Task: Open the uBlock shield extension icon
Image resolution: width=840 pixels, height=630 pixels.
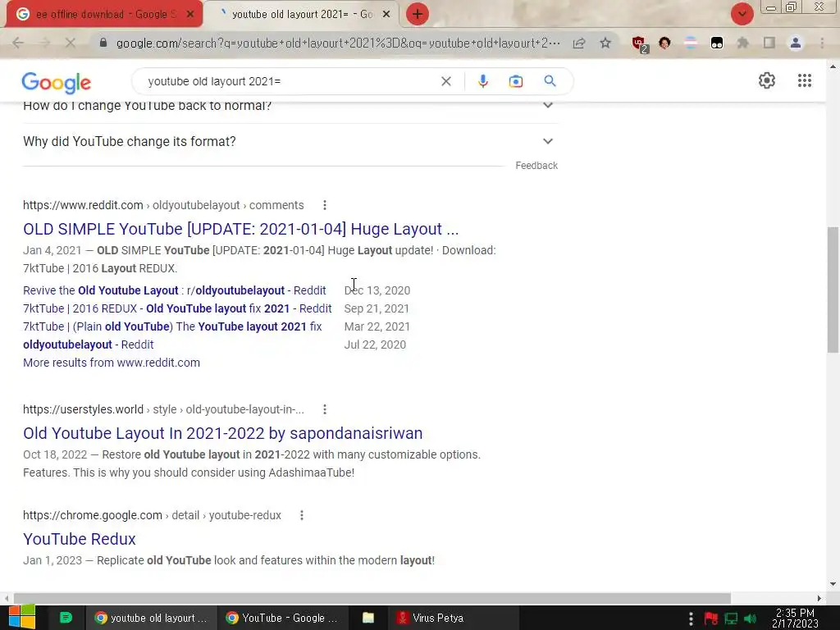Action: (639, 43)
